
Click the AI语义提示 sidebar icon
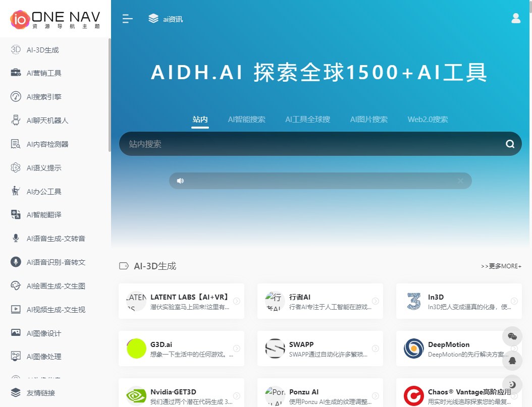click(16, 168)
